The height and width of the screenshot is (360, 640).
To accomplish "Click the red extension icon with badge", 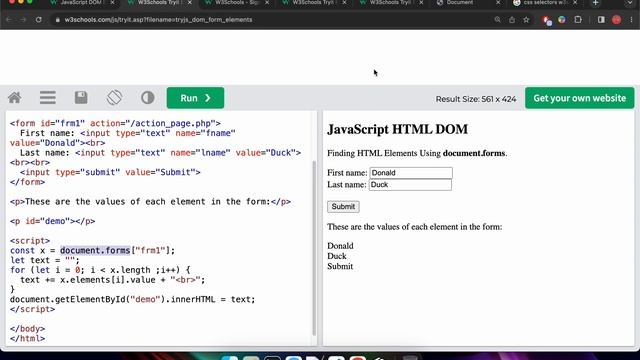I will [547, 20].
